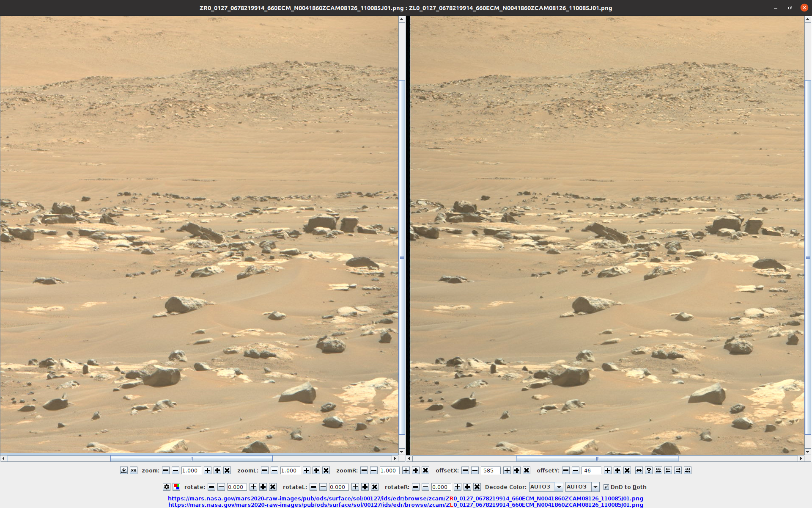Toggle the DnD to Both checkbox

click(606, 487)
